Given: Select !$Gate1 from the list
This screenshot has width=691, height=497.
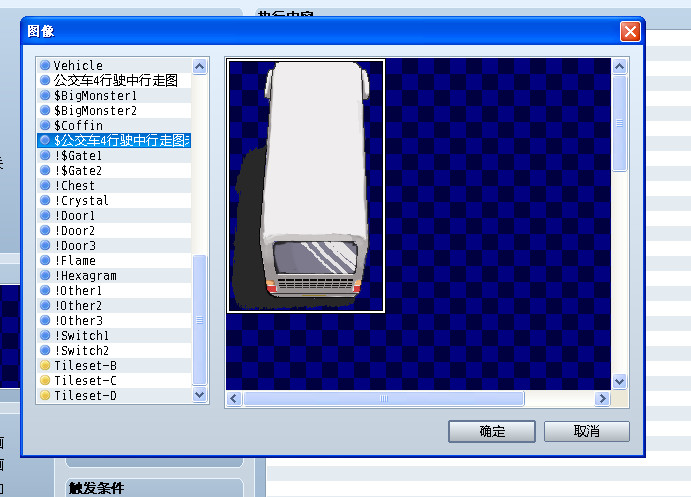Looking at the screenshot, I should pos(114,155).
